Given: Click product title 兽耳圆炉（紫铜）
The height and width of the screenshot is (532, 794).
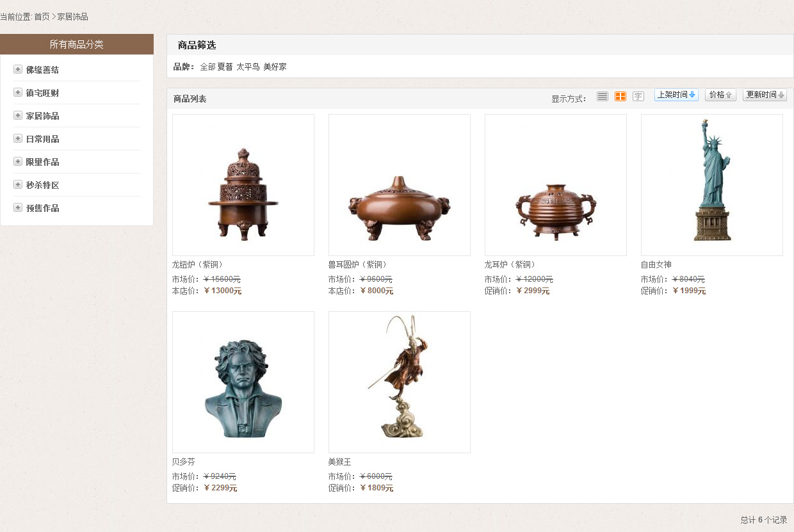Looking at the screenshot, I should click(358, 264).
